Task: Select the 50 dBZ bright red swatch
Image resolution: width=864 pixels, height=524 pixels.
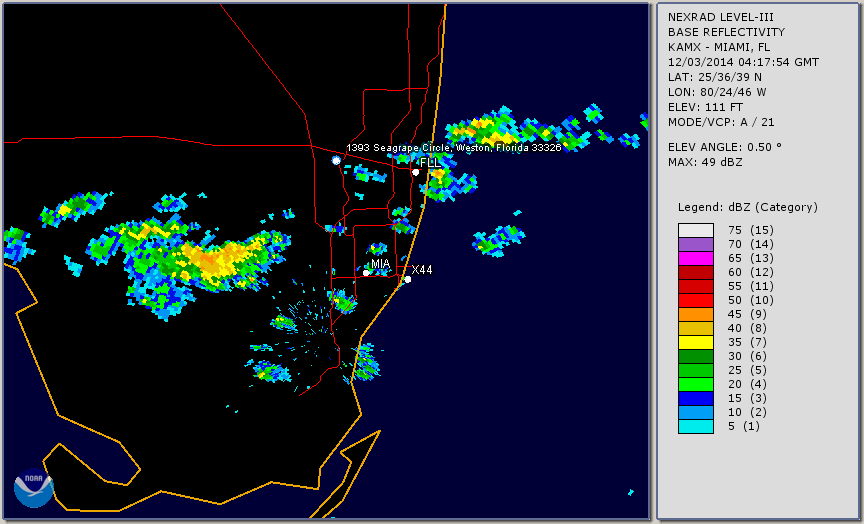Action: tap(696, 300)
